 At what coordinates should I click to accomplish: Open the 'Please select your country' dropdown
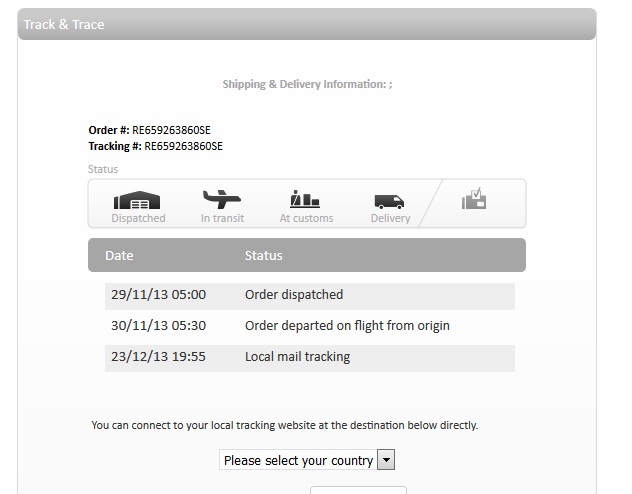[x=298, y=460]
